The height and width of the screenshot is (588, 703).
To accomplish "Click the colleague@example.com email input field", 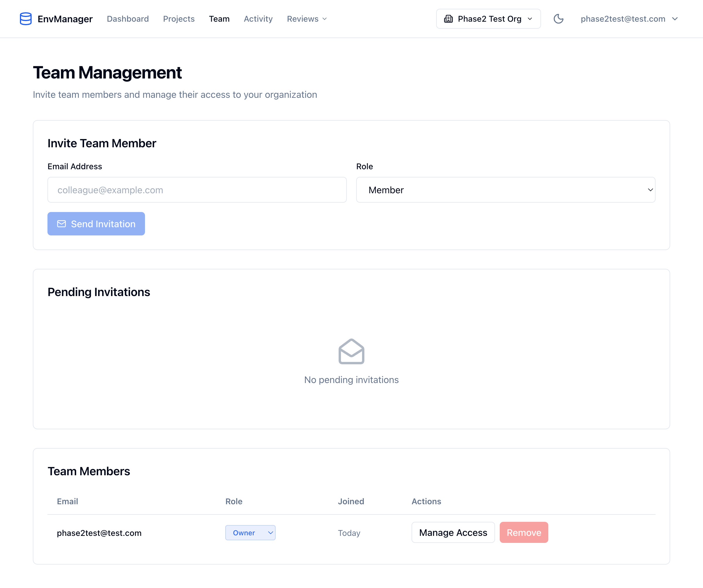I will 197,190.
